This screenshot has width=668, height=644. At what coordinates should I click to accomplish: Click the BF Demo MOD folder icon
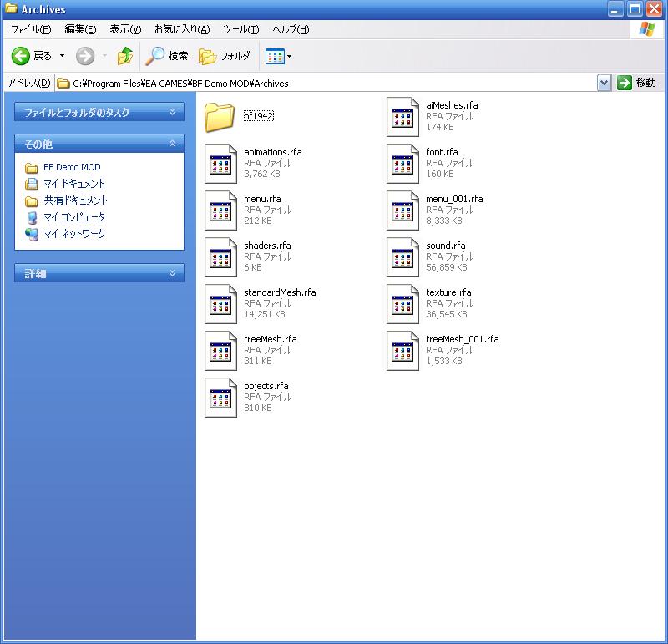click(x=31, y=168)
